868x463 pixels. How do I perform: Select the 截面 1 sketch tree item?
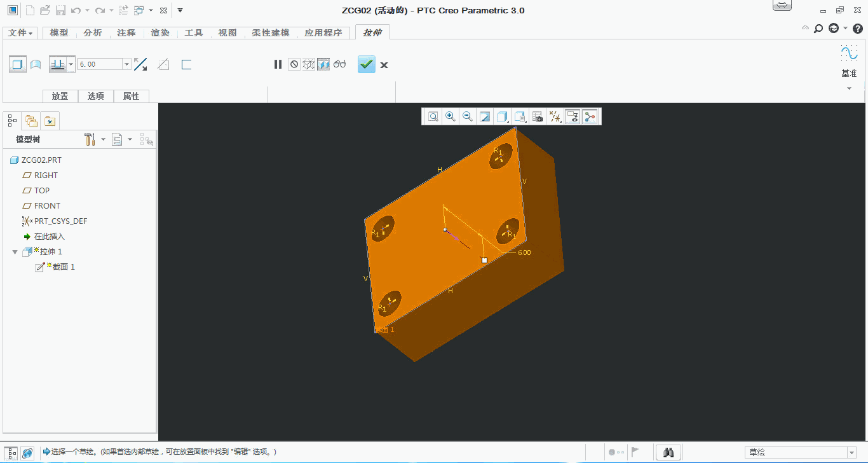pos(55,267)
